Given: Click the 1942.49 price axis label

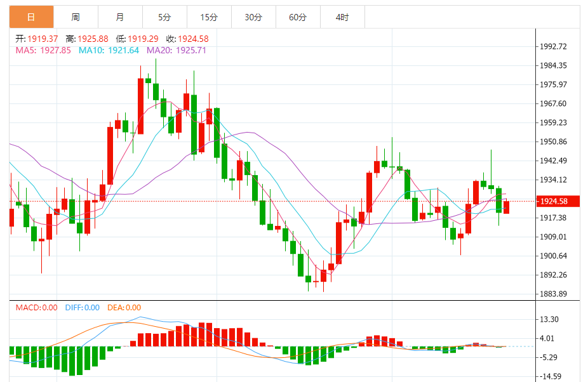Looking at the screenshot, I should [x=553, y=161].
